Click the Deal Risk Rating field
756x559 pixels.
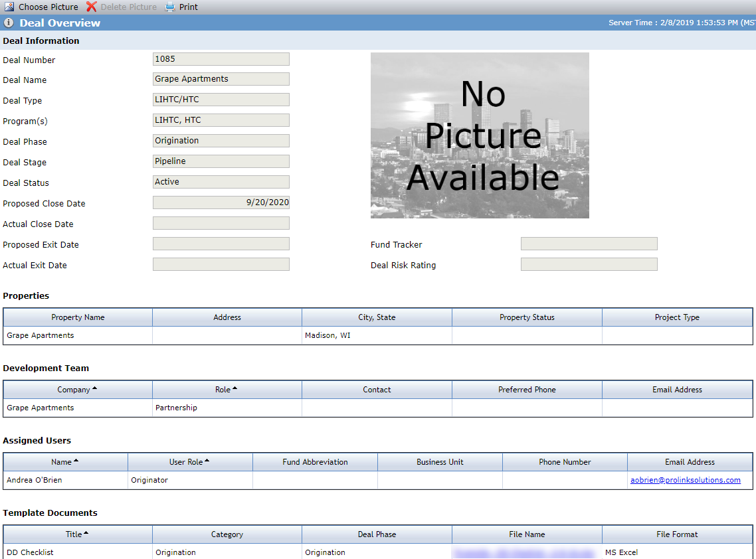589,264
